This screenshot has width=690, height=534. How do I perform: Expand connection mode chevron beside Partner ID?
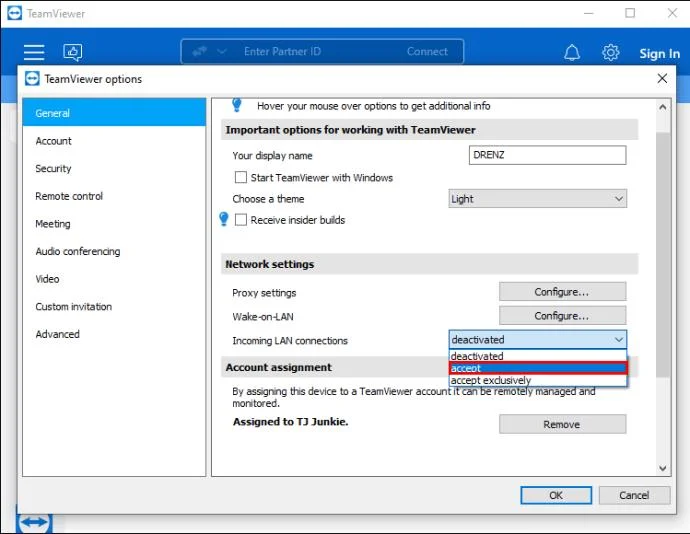[221, 52]
